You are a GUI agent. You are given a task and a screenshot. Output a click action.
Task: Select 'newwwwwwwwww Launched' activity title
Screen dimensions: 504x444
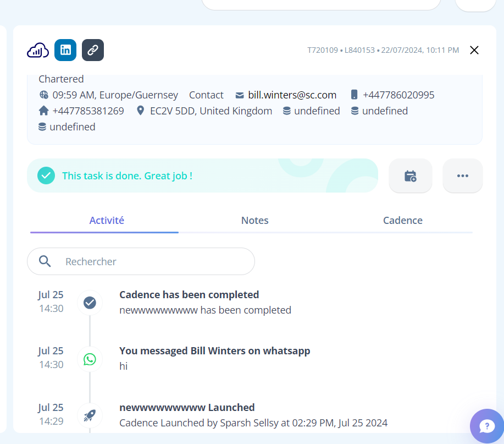pos(187,407)
